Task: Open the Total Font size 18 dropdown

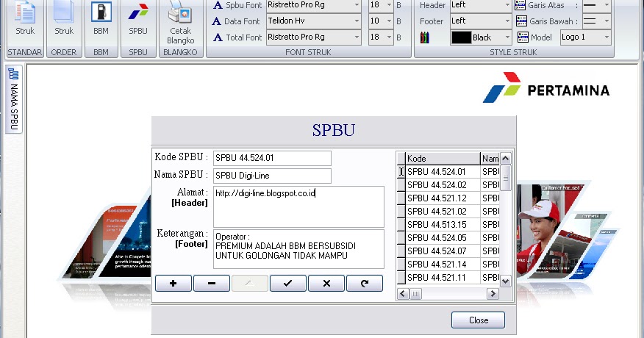Action: click(x=389, y=37)
